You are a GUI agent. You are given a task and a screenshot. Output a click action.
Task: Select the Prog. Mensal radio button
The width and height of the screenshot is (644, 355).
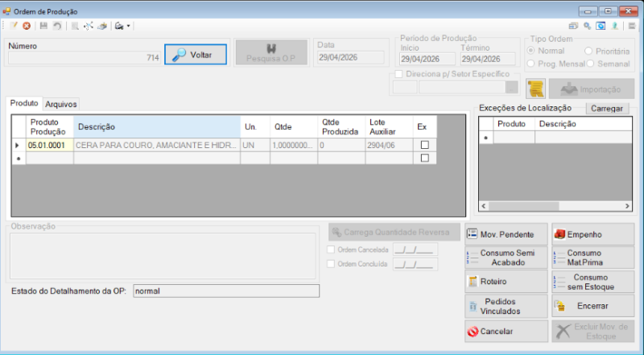pos(531,64)
